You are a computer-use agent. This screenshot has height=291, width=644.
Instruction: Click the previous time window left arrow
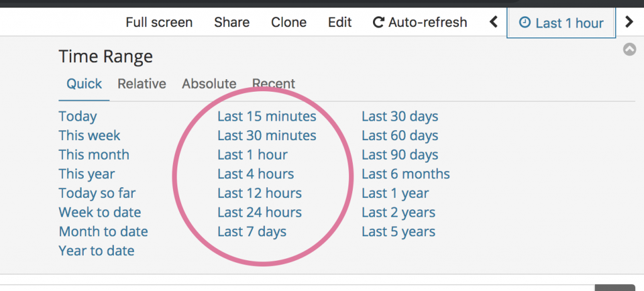(494, 22)
